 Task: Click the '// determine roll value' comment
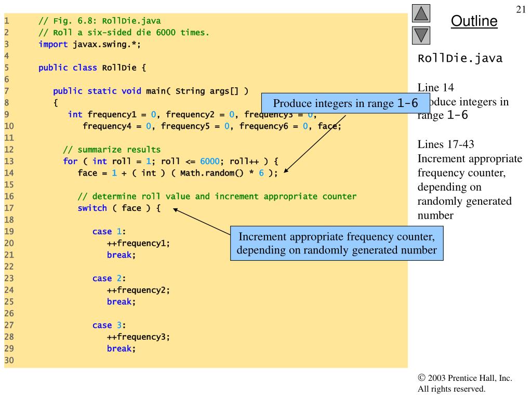pos(217,196)
